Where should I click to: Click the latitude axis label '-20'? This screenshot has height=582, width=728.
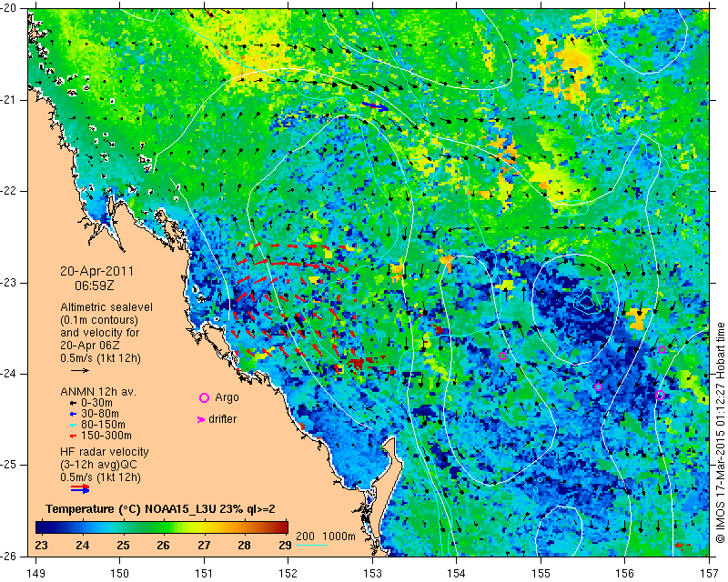9,8
